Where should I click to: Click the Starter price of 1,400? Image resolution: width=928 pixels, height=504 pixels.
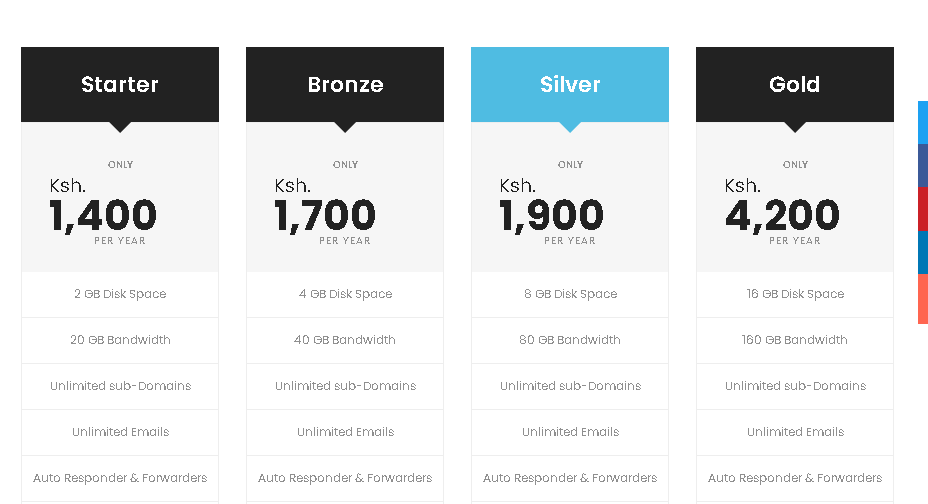(103, 215)
